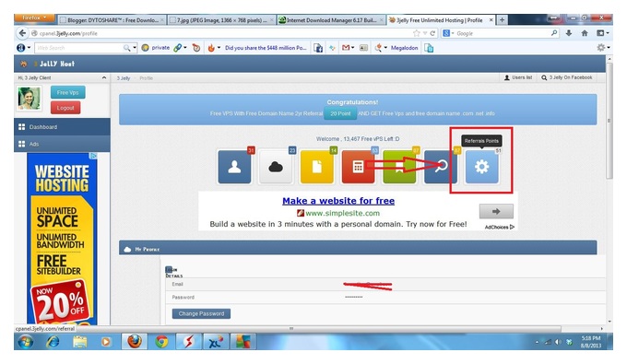Click the Website Hosting banner ad
627x364 pixels.
[63, 238]
